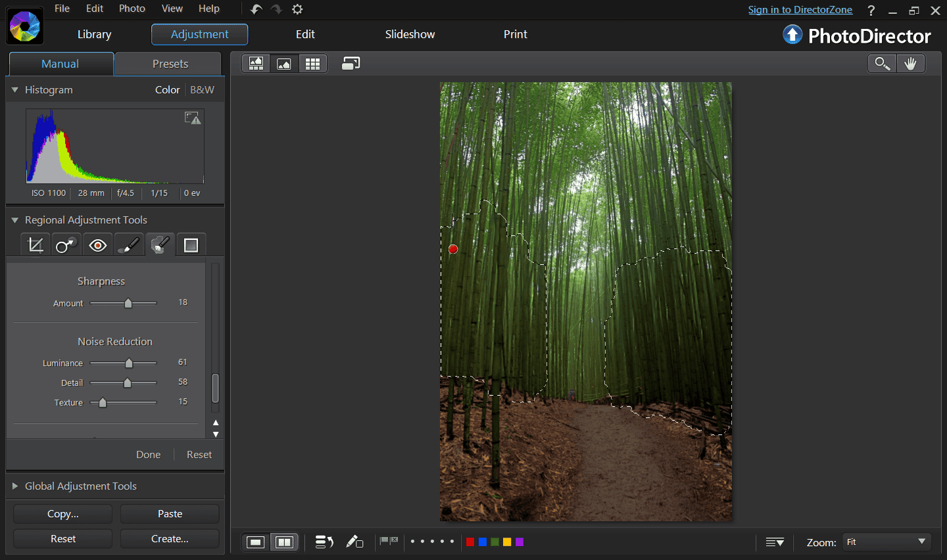Viewport: 947px width, 560px height.
Task: Switch to the Edit module tab
Action: click(305, 35)
